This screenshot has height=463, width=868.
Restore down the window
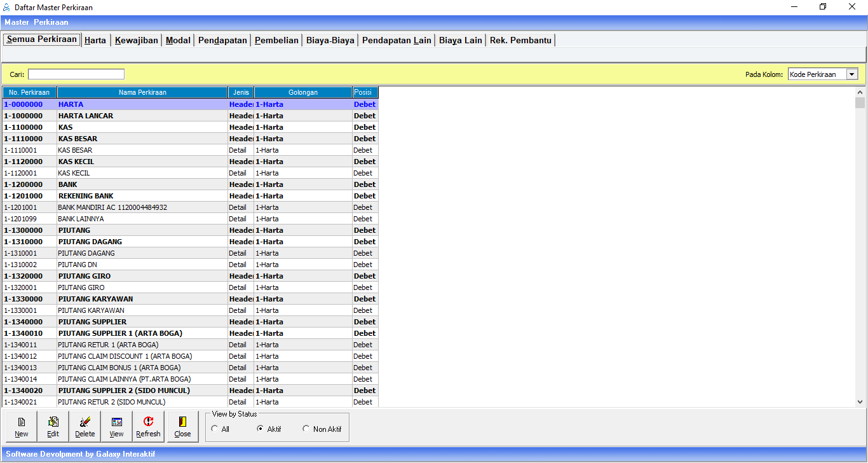click(x=823, y=7)
